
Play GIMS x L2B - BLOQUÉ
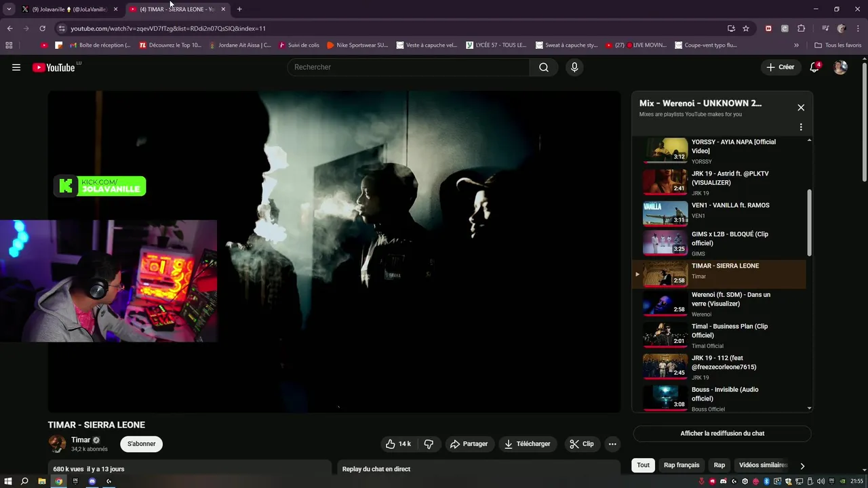719,243
